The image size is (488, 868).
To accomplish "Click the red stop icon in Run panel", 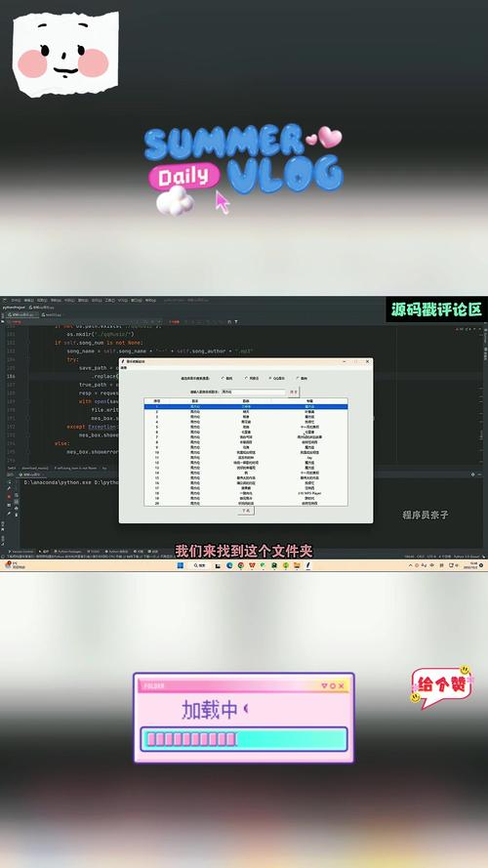I will coord(9,497).
